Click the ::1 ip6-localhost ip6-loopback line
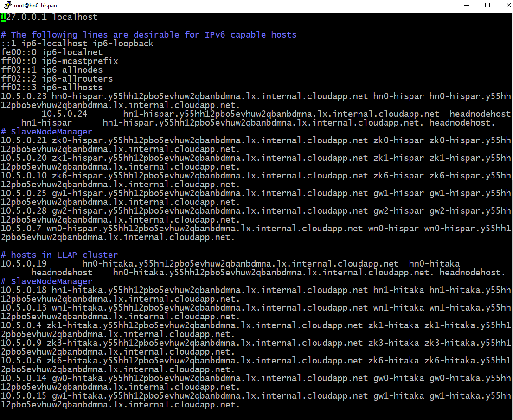 click(77, 44)
